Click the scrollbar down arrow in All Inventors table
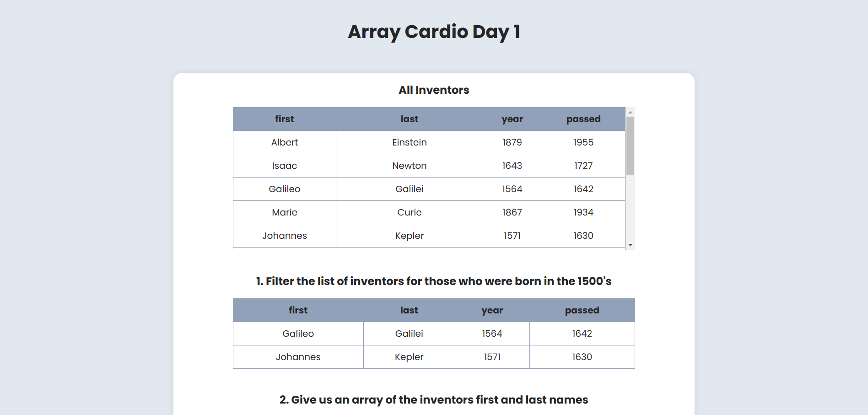Viewport: 868px width, 415px height. [630, 245]
